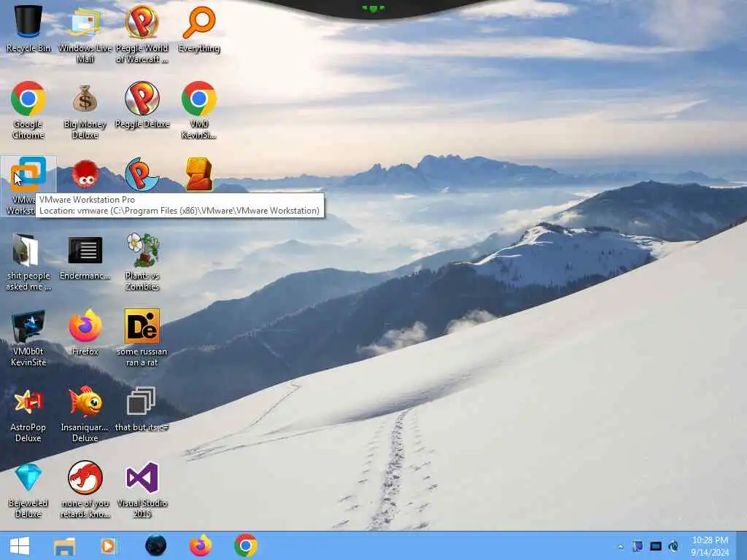
Task: Open File Explorer from the taskbar
Action: (64, 546)
